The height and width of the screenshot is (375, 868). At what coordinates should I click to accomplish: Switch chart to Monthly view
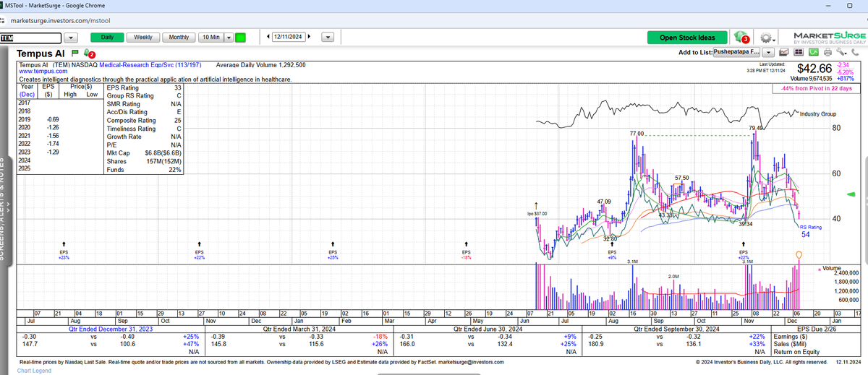pos(179,38)
